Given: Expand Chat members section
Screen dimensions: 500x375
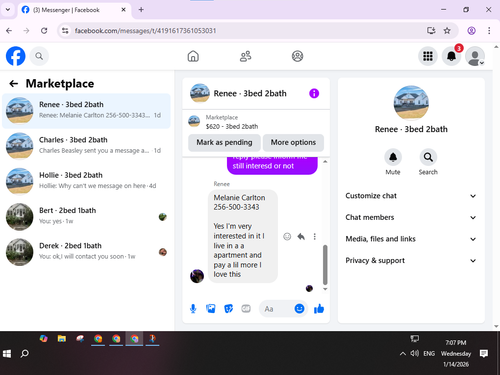Looking at the screenshot, I should (411, 217).
